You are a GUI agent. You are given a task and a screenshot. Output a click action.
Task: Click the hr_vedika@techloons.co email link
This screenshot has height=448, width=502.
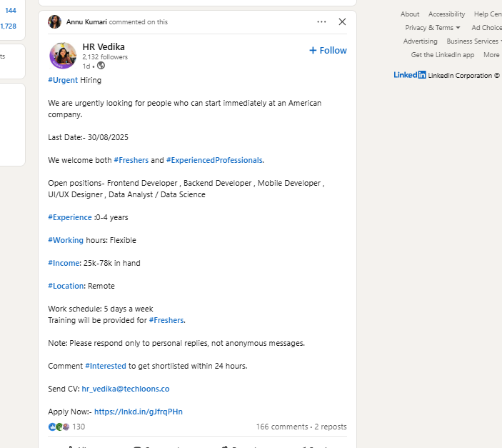[126, 389]
